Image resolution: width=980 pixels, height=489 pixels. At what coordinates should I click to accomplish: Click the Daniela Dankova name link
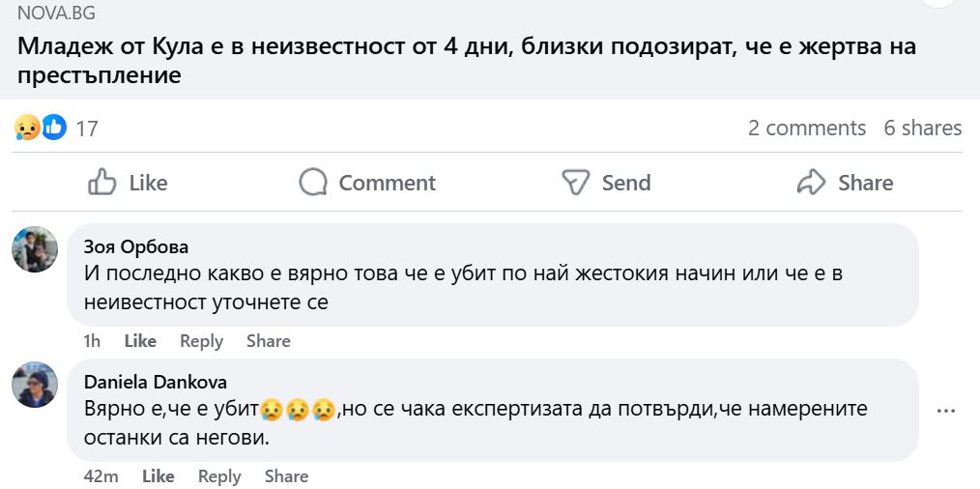pos(156,382)
